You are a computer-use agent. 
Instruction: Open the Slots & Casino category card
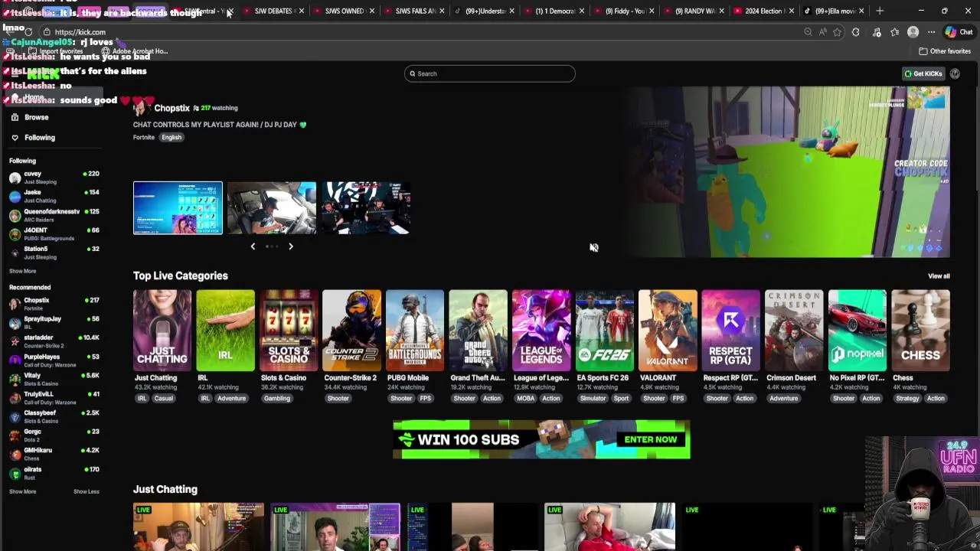(x=289, y=331)
